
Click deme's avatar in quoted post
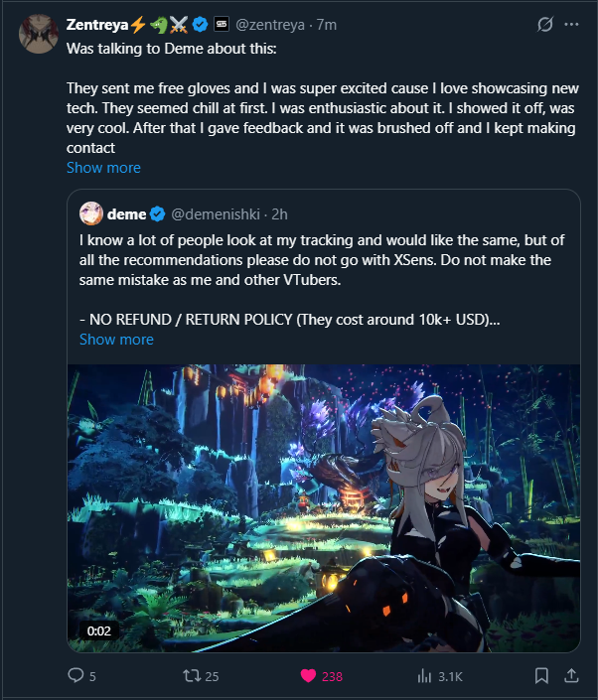(91, 212)
